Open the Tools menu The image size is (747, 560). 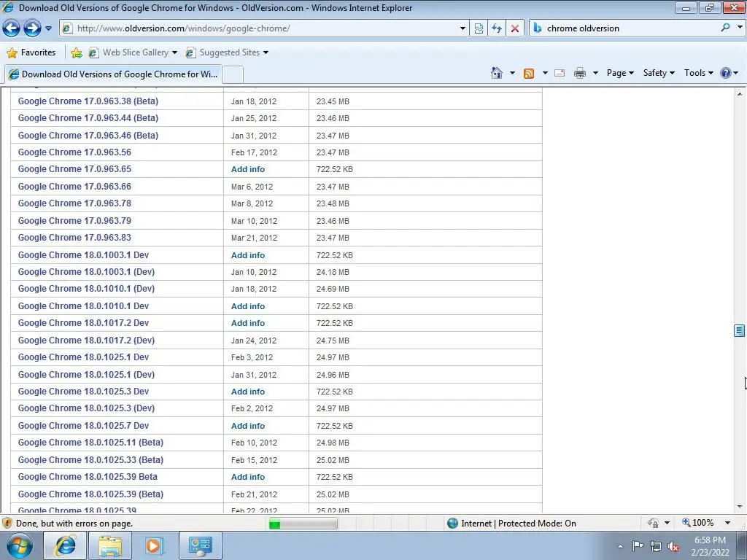(698, 73)
